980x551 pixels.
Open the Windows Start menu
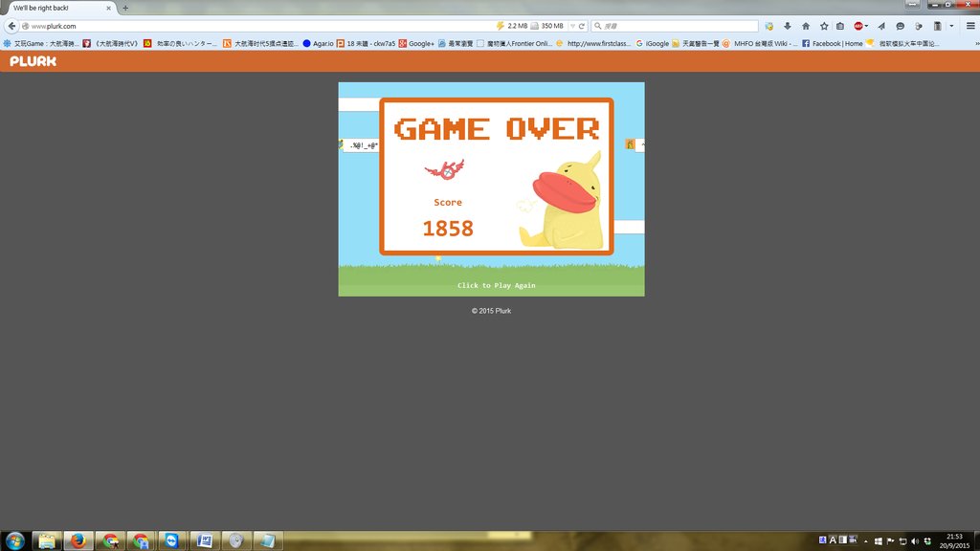pos(15,540)
